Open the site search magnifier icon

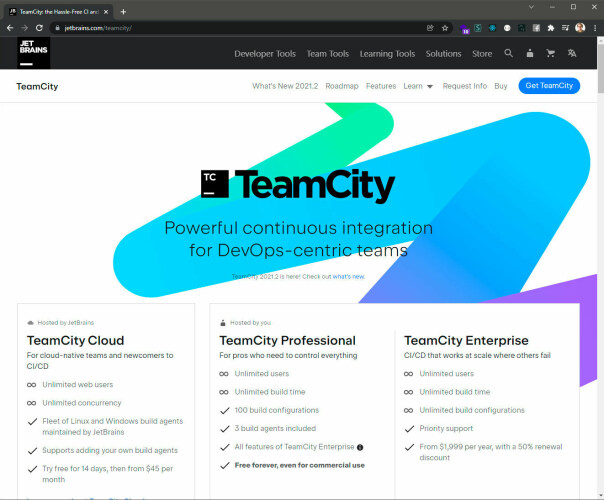[508, 53]
